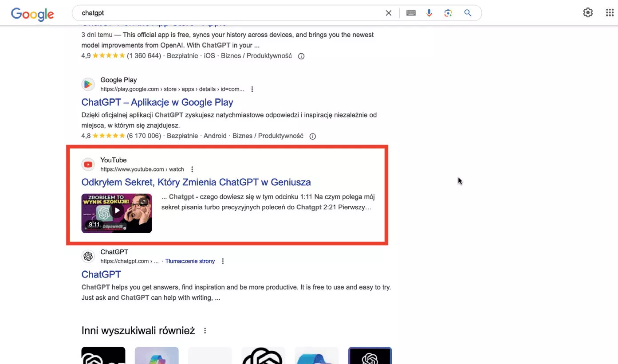Open info icon next to Android rating
The width and height of the screenshot is (618, 364).
click(312, 137)
